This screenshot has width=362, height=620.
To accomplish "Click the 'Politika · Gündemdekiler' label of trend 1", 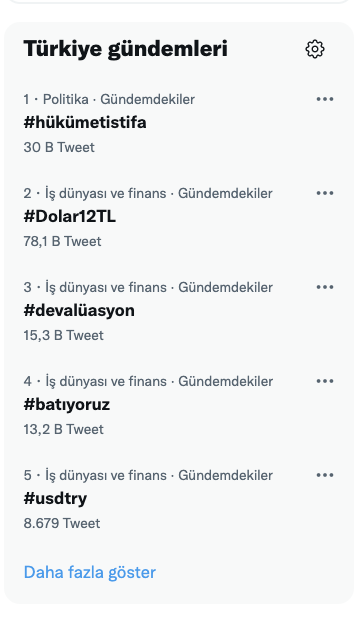I will 119,99.
